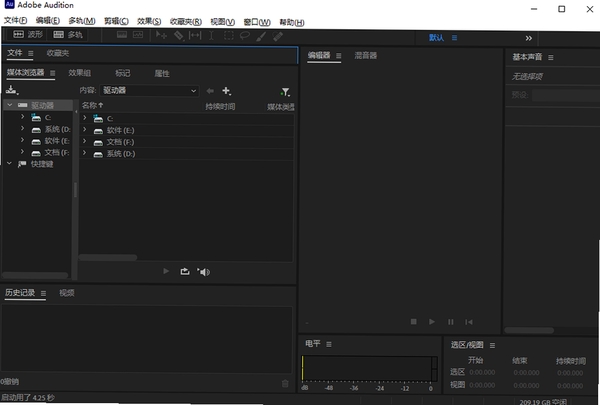Screen dimensions: 600x405
Task: Toggle spectral frequency display icon
Action: [122, 35]
